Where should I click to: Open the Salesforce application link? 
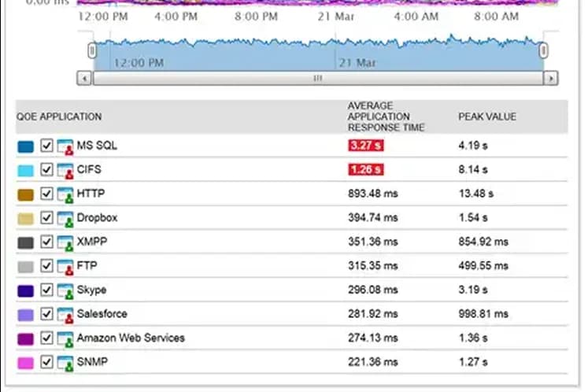click(102, 313)
